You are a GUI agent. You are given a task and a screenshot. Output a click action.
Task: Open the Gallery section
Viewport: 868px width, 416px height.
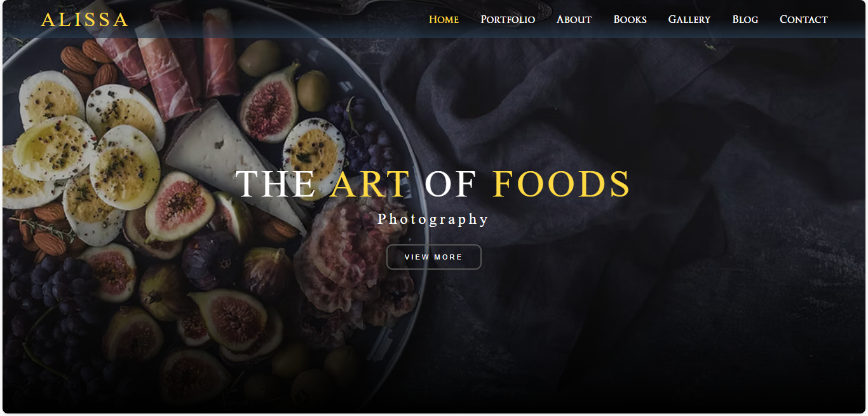pos(689,19)
